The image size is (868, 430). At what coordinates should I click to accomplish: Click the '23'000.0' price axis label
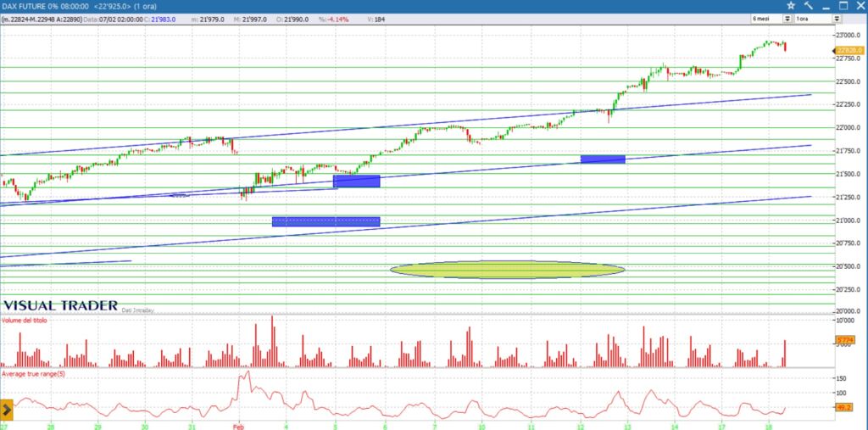848,35
